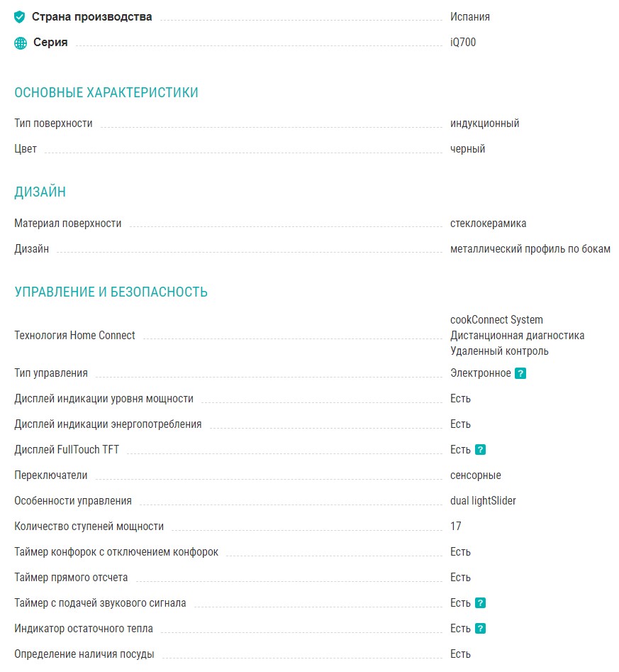The width and height of the screenshot is (619, 672).
Task: Click the Технология Home Connect label
Action: (74, 336)
